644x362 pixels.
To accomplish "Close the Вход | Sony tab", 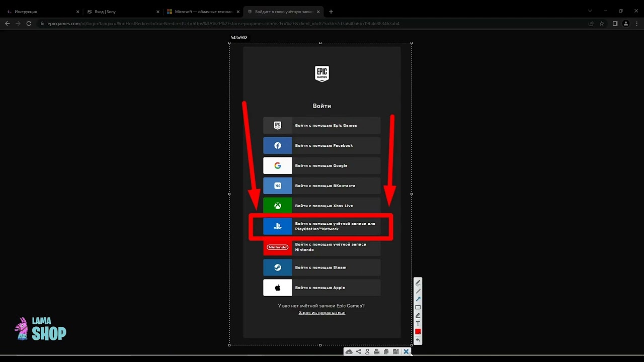I will pos(158,12).
